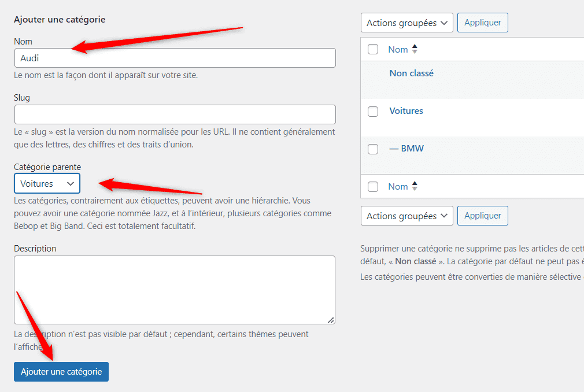The width and height of the screenshot is (584, 392).
Task: Open the bottom Actions groupées dropdown
Action: pos(406,216)
